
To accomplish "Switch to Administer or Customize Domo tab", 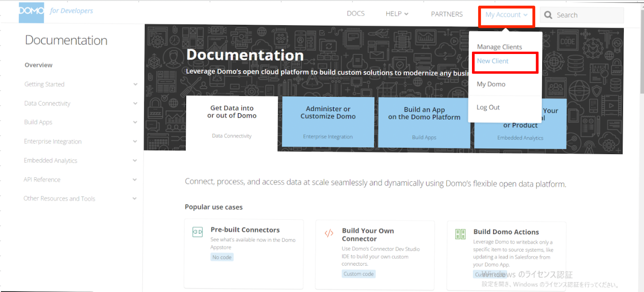I will [x=328, y=122].
